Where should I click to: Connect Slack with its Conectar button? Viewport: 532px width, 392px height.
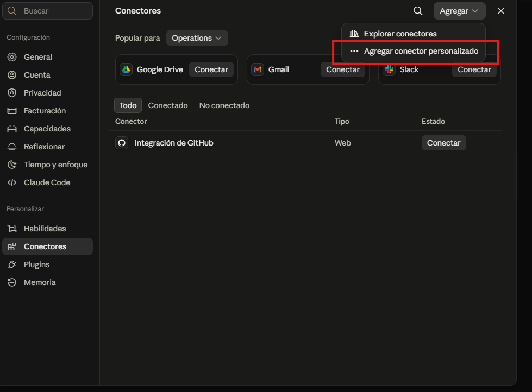tap(474, 69)
